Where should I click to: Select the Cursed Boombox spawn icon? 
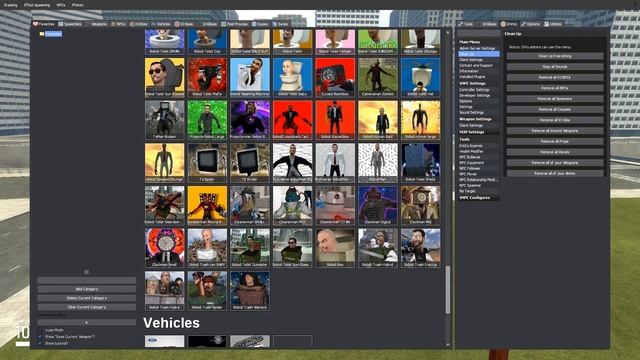[335, 77]
